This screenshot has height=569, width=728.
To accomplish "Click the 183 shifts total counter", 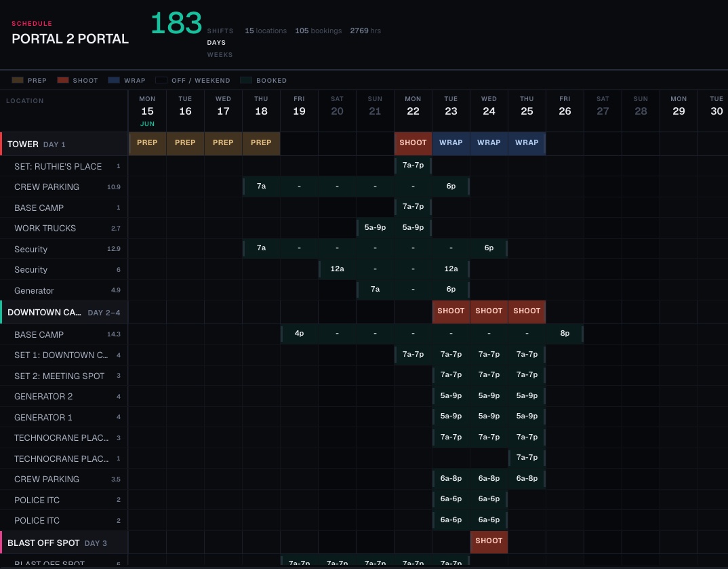I will point(176,23).
